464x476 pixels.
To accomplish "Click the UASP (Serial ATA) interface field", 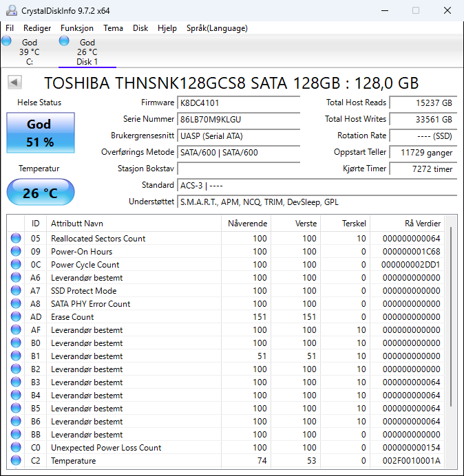I will tap(238, 136).
